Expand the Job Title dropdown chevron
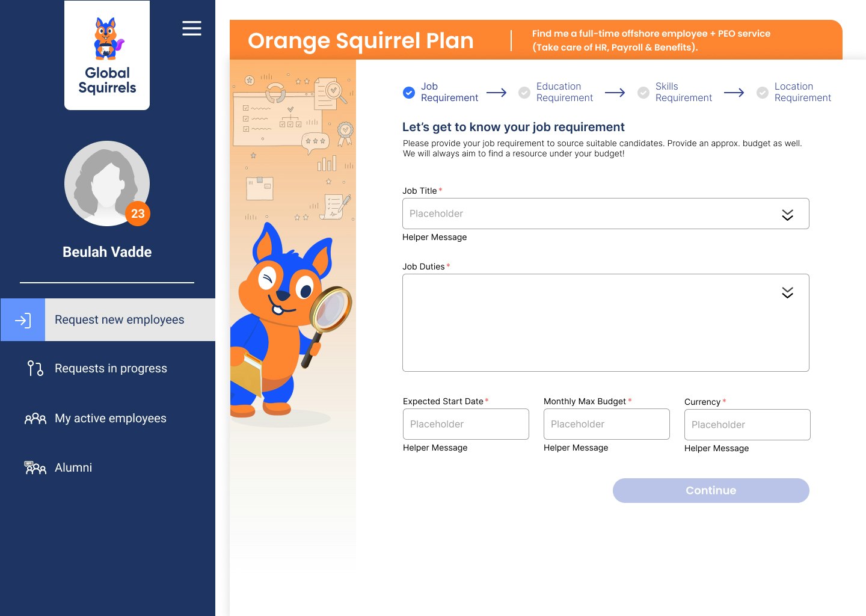The image size is (866, 616). coord(787,215)
